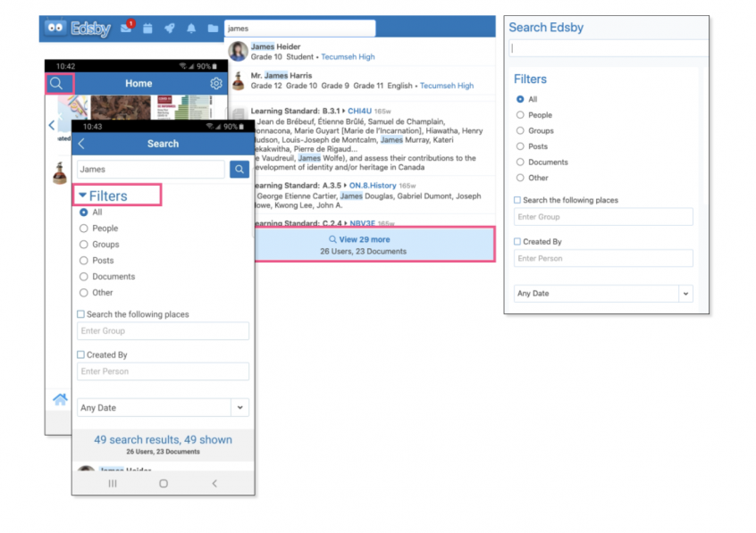Screen dimensions: 756x533
Task: Select All radio in Search Edsby panel
Action: click(520, 99)
